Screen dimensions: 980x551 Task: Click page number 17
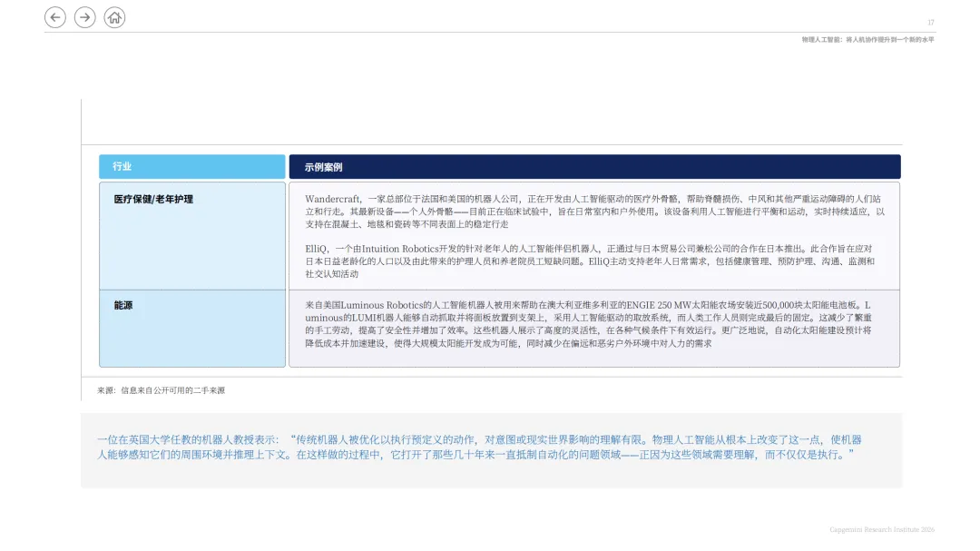tap(931, 23)
